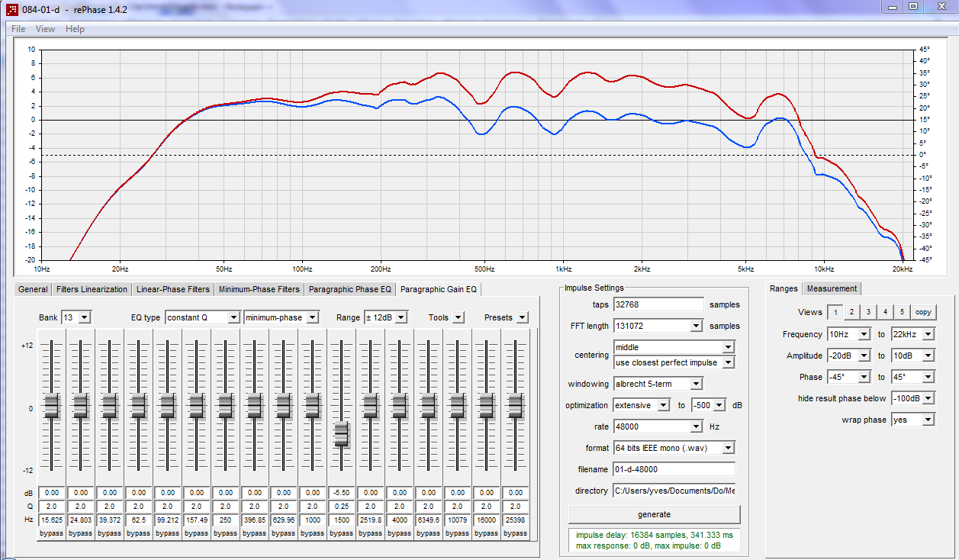Open the File menu

(18, 29)
